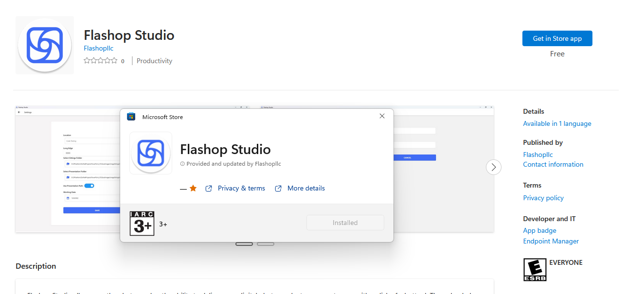Click 'Provided and updated by Flashopllc' text
This screenshot has height=294, width=644.
coord(233,164)
